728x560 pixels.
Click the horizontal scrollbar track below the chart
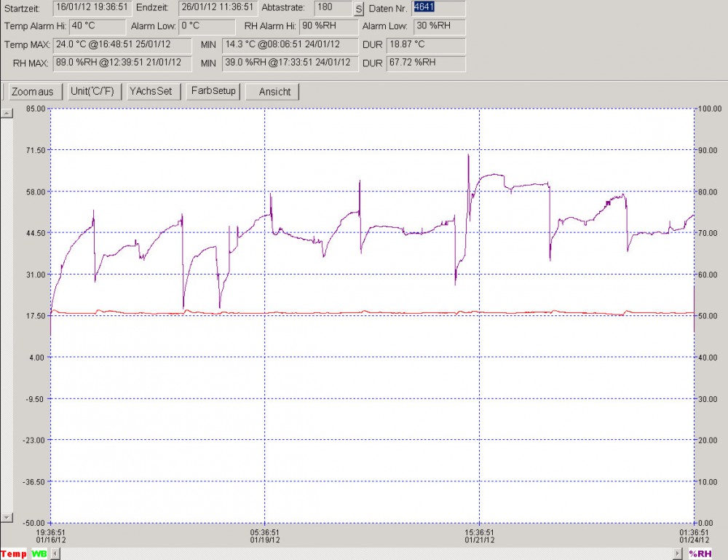pyautogui.click(x=364, y=554)
